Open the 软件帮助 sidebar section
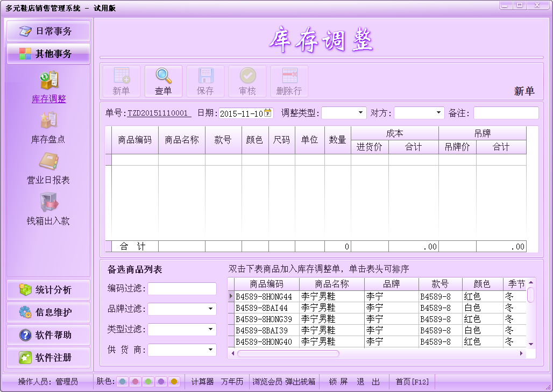The image size is (553, 392). pyautogui.click(x=48, y=335)
